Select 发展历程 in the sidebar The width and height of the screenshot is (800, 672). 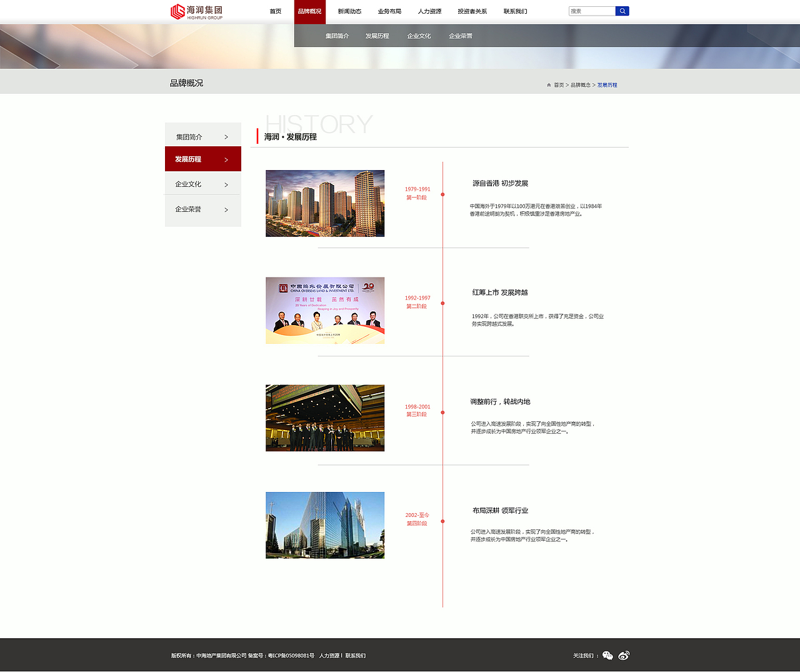coord(189,159)
